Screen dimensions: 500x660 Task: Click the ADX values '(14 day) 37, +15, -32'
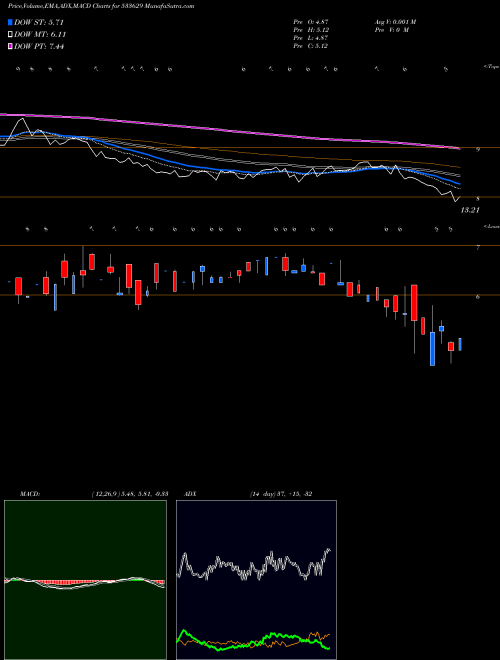[x=281, y=494]
